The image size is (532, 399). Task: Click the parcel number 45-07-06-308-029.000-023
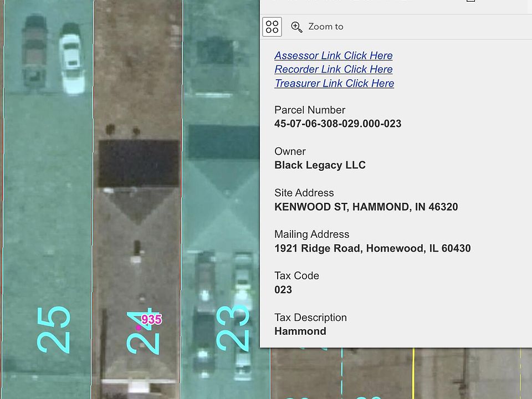pyautogui.click(x=337, y=124)
